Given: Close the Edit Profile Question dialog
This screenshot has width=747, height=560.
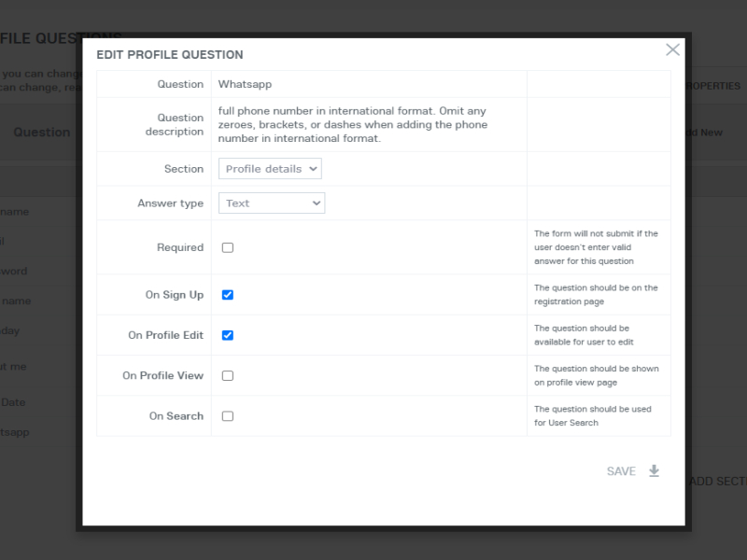Looking at the screenshot, I should pyautogui.click(x=672, y=49).
